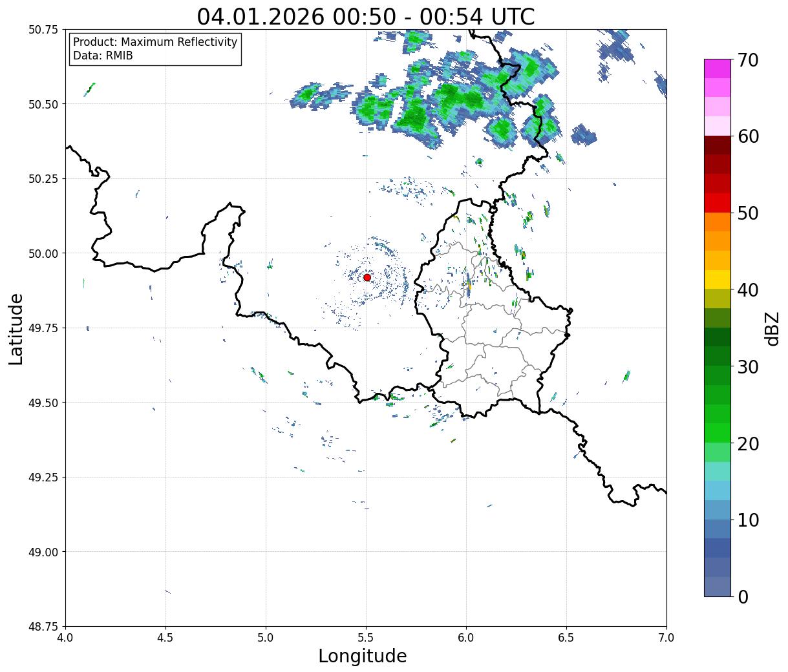Click the 'dBZ' colorbar label

coord(772,328)
